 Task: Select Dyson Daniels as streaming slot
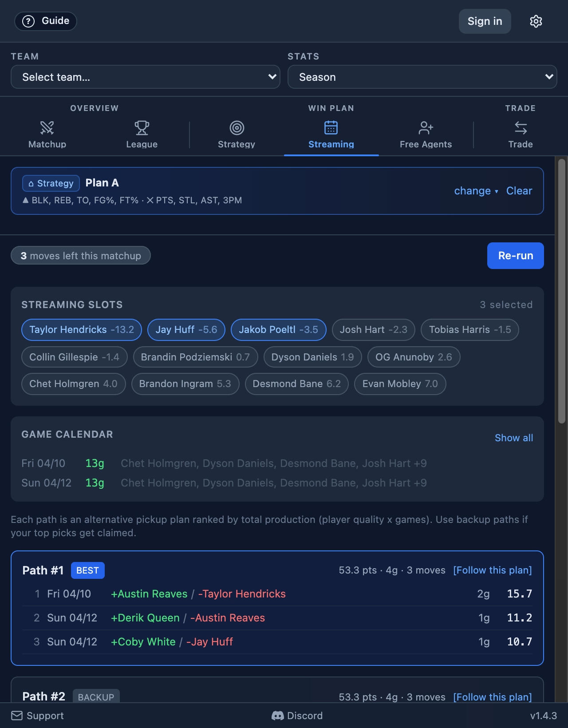[313, 357]
